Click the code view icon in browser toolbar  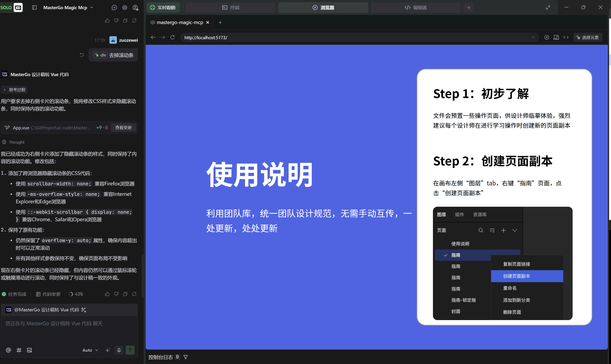[x=566, y=37]
